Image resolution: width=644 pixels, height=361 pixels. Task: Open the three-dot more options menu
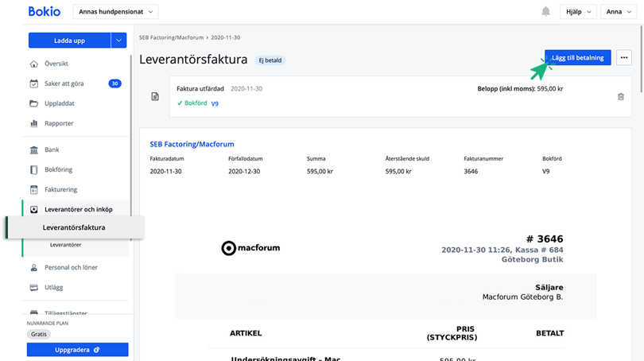point(623,58)
